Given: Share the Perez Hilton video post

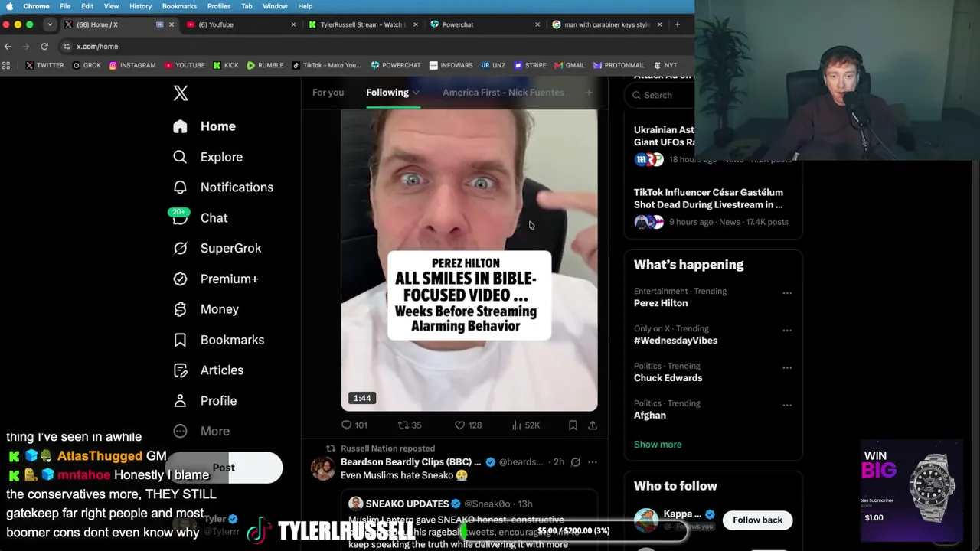Looking at the screenshot, I should 592,425.
